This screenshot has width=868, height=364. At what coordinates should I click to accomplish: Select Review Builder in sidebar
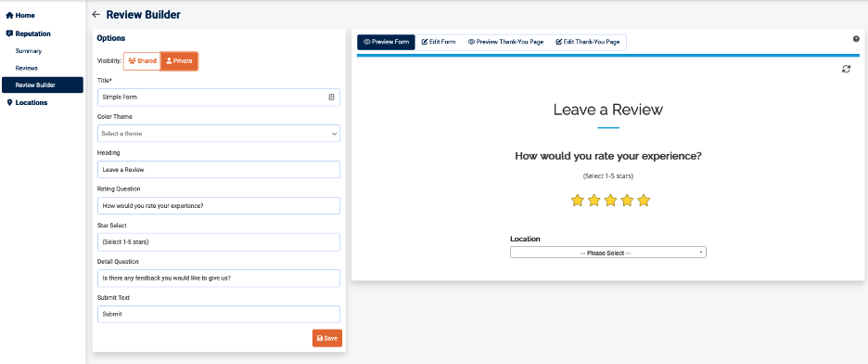[x=43, y=84]
